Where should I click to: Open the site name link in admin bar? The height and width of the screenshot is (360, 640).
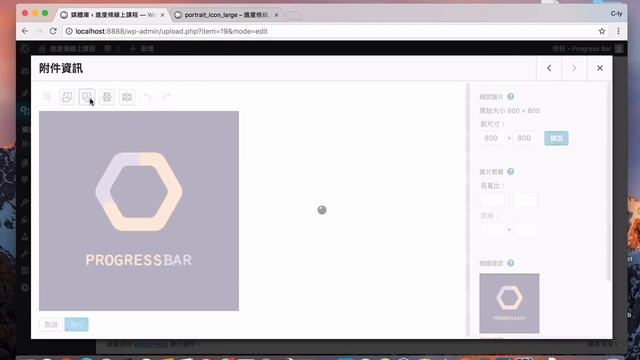67,49
